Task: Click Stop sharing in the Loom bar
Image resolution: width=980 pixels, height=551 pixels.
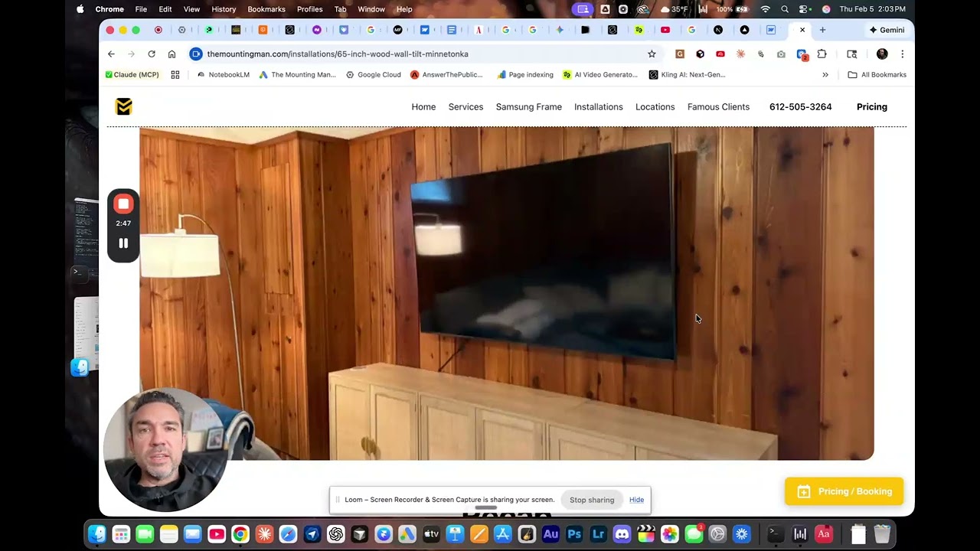Action: [591, 500]
